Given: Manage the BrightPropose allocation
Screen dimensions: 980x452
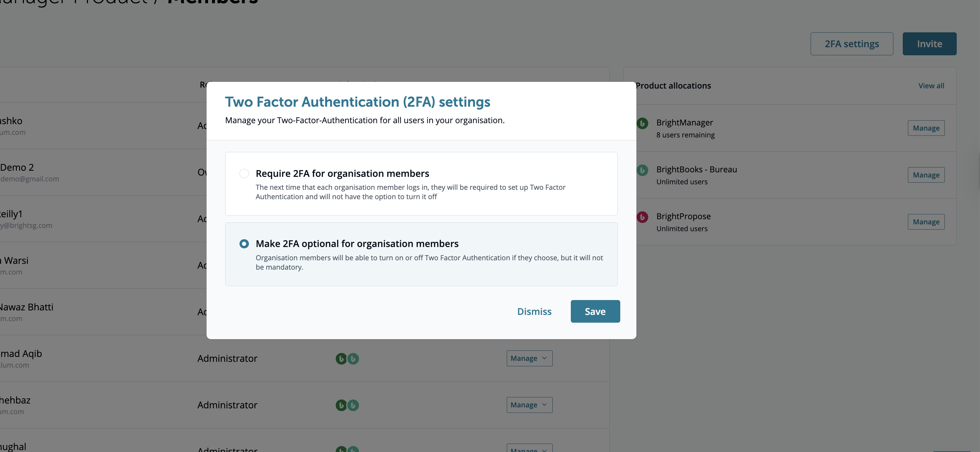Looking at the screenshot, I should coord(926,222).
